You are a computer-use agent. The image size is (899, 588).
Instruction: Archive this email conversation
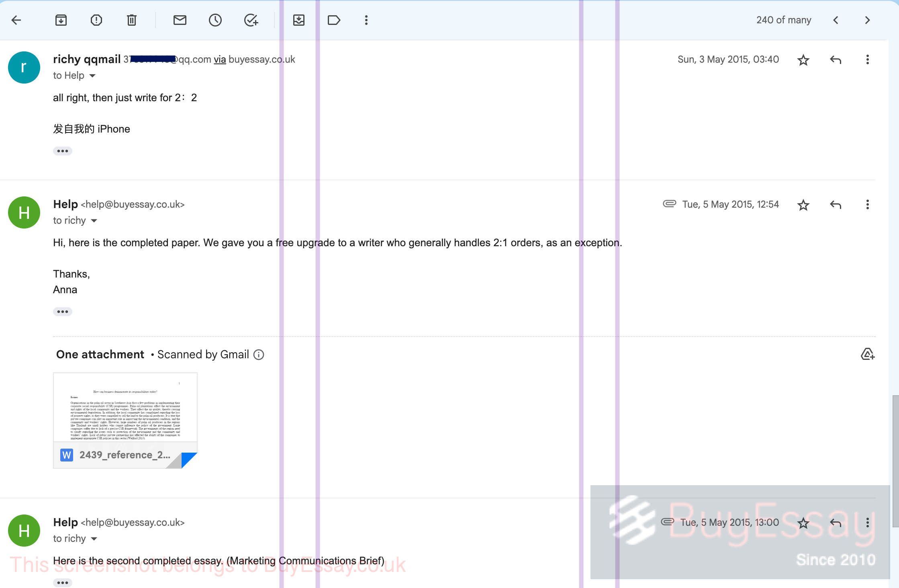(x=61, y=20)
